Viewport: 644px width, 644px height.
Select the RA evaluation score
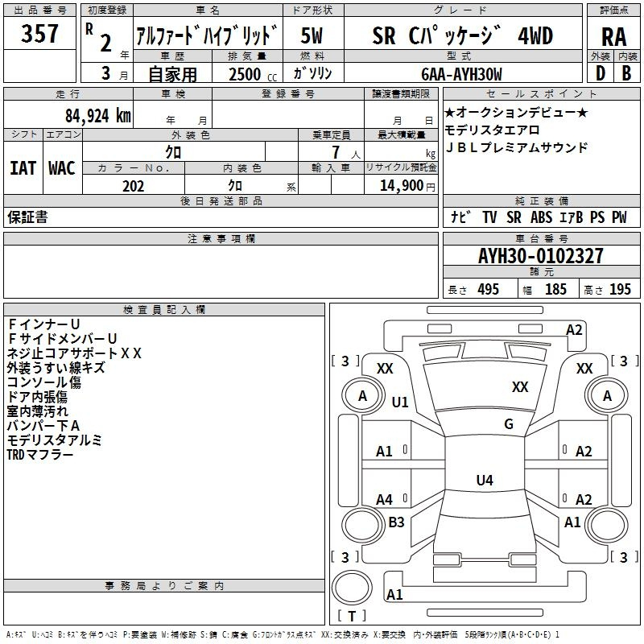click(x=613, y=37)
